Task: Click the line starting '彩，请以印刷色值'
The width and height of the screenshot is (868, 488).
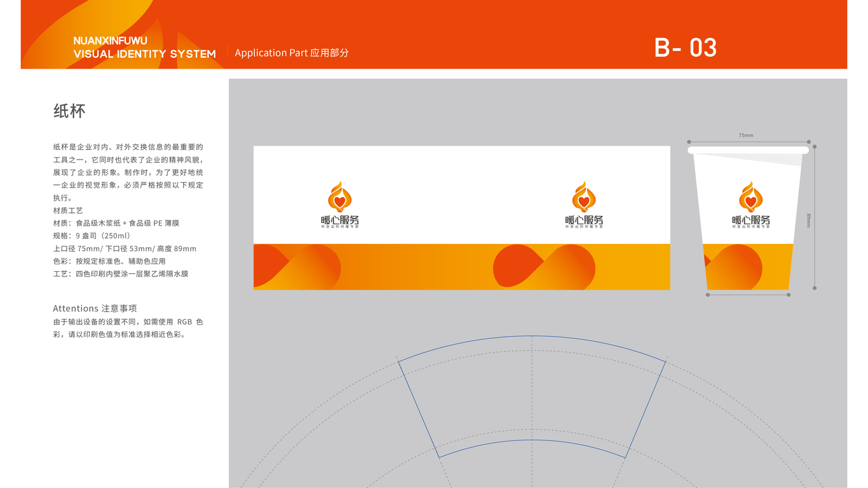Action: pyautogui.click(x=119, y=335)
